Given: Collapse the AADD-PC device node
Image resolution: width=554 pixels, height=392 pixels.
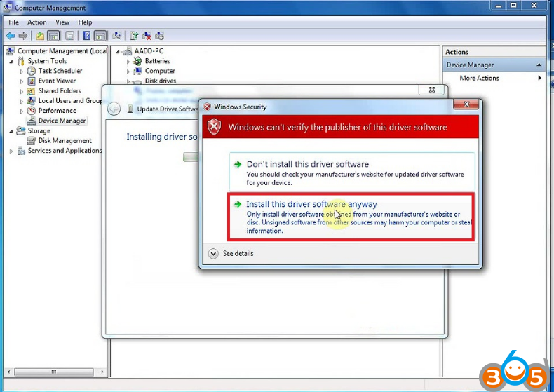Looking at the screenshot, I should (118, 52).
